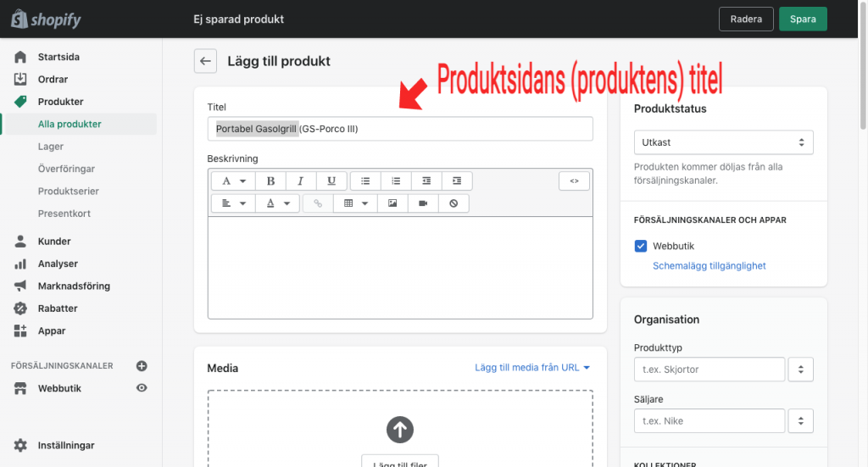Insert an image into the description
868x467 pixels.
tap(392, 203)
